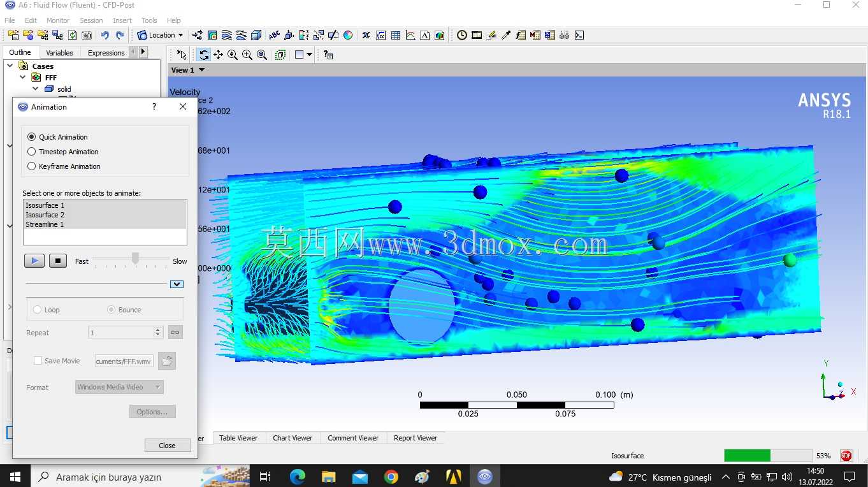Open the Format Windows Media Video combo box

coord(119,387)
